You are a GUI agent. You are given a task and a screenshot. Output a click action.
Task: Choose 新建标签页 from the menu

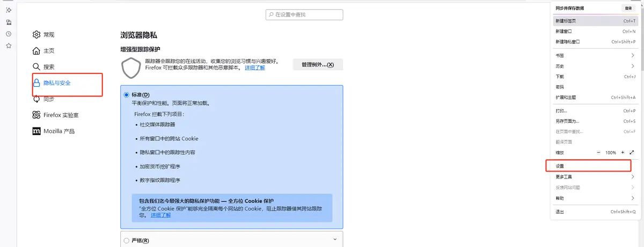coord(595,21)
